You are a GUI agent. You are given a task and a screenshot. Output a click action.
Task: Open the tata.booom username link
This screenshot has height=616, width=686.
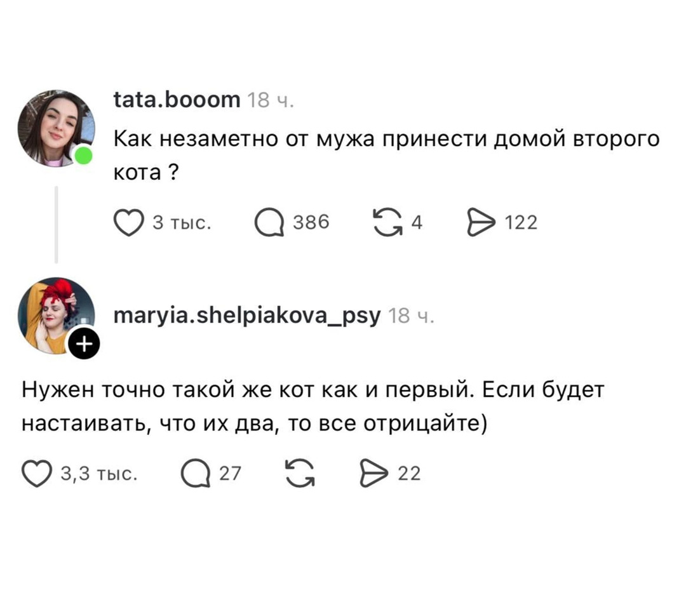point(177,100)
